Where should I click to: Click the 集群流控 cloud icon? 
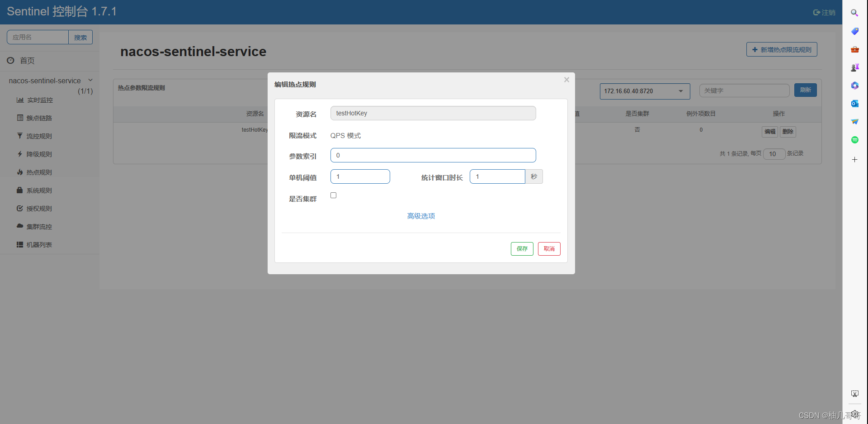coord(20,226)
